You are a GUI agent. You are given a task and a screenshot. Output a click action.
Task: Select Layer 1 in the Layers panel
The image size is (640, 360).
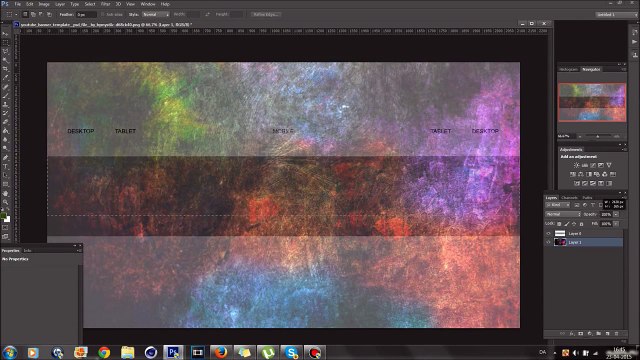584,242
